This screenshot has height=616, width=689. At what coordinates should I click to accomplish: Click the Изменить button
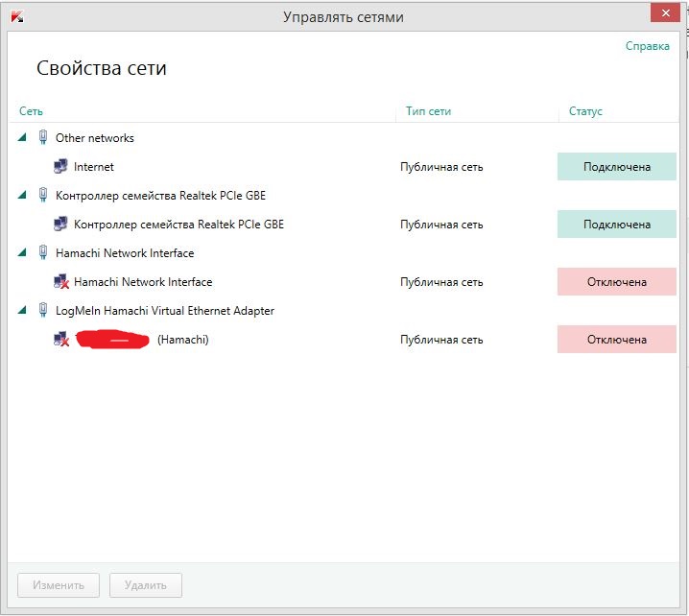pyautogui.click(x=59, y=584)
